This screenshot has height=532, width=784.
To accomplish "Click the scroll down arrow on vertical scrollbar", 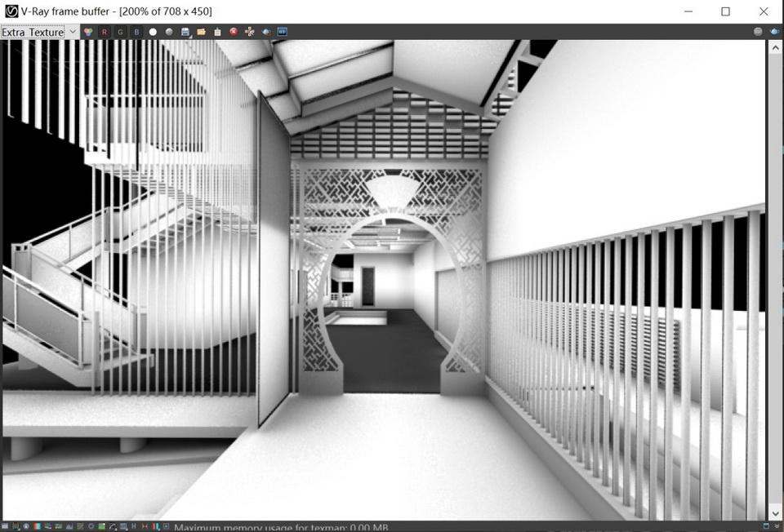I will click(775, 513).
